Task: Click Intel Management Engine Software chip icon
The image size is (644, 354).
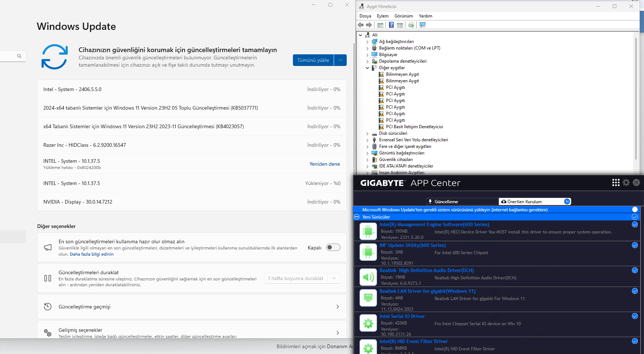Action: 368,231
